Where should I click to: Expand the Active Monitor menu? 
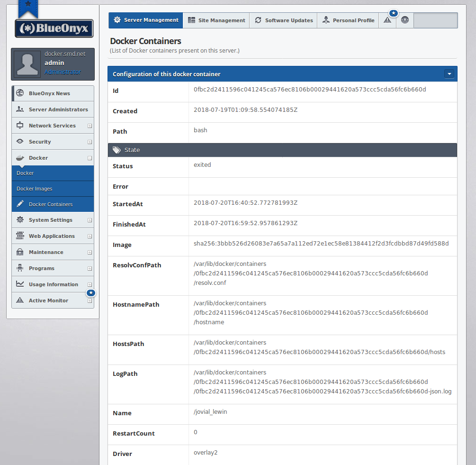[90, 301]
